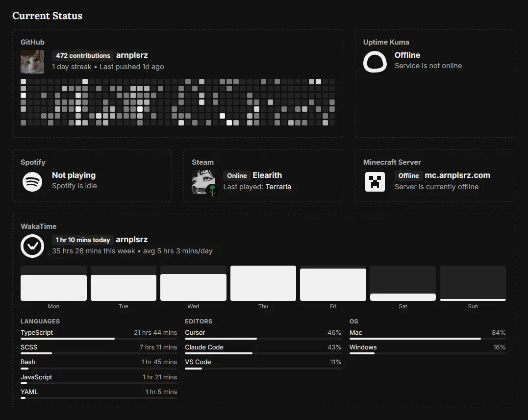Click the Minecraft Offline status badge
Screen dimensions: 528x420
[408, 175]
